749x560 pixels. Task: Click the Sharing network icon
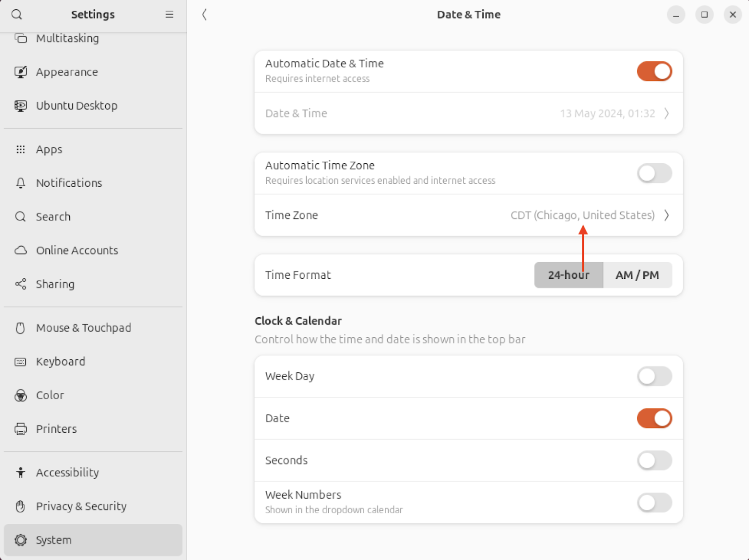20,284
